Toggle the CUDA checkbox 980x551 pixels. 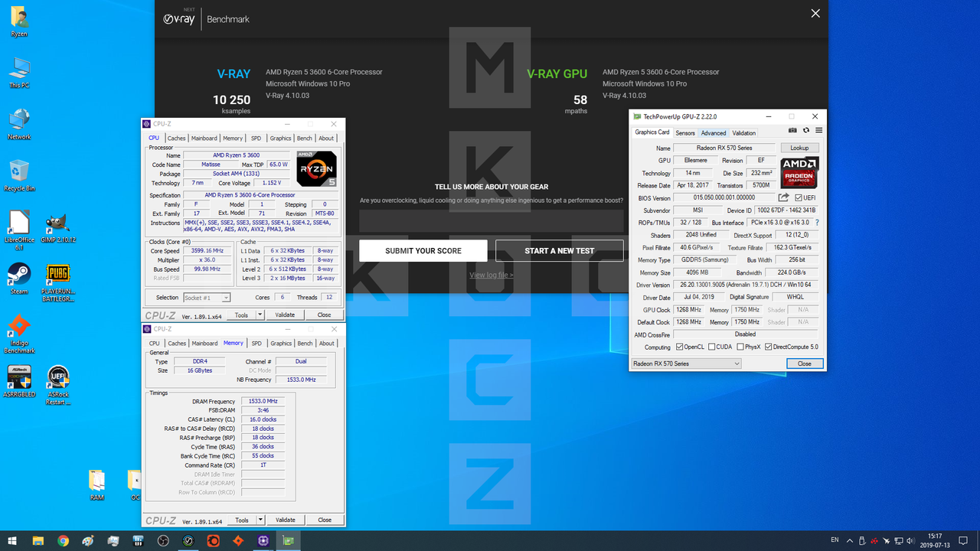click(x=712, y=347)
